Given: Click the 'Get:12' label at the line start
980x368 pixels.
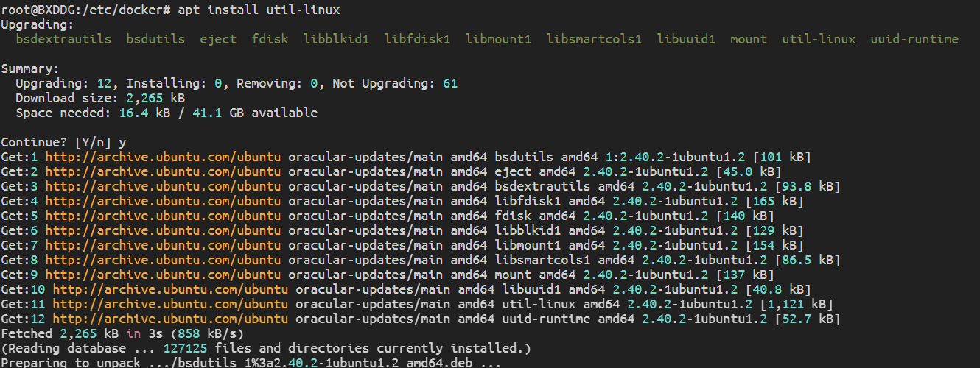Looking at the screenshot, I should point(24,319).
